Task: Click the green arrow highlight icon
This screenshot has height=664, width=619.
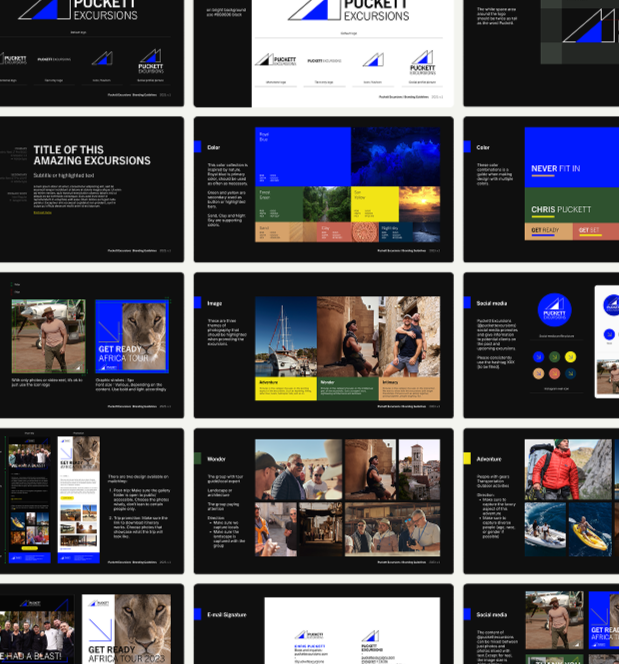Action: [x=555, y=357]
